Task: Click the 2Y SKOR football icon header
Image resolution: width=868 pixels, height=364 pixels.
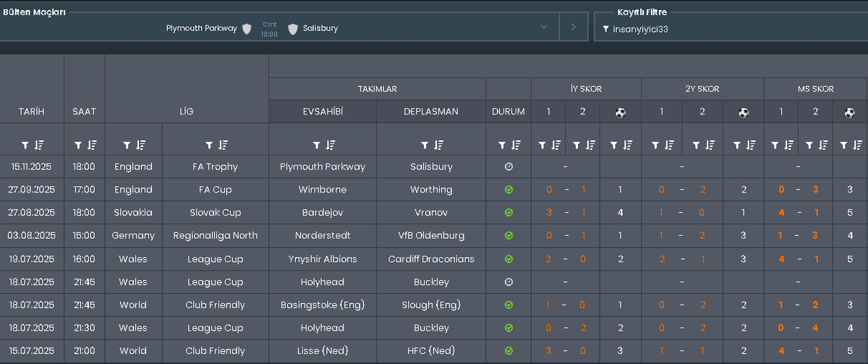Action: 744,112
